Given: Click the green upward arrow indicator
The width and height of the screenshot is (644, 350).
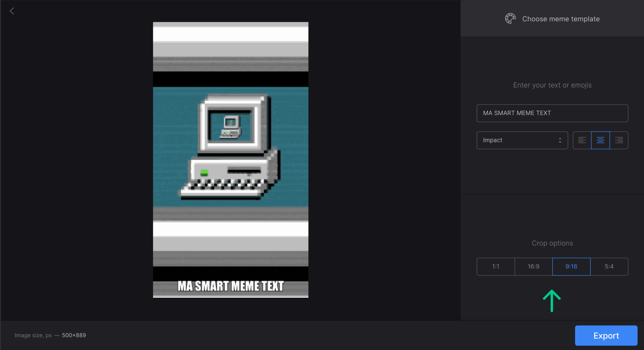Looking at the screenshot, I should [x=552, y=301].
